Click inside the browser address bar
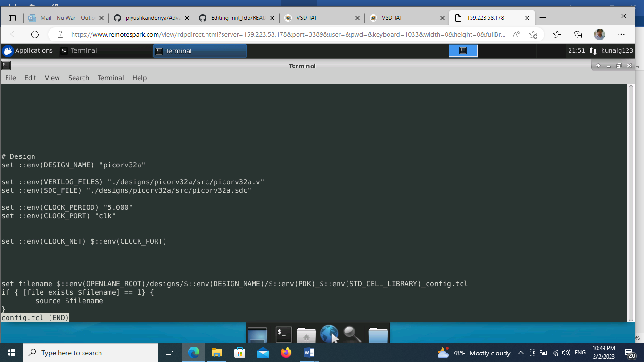 (283, 34)
